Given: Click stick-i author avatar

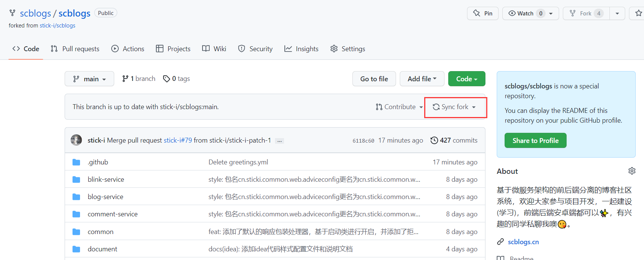Looking at the screenshot, I should pos(76,140).
